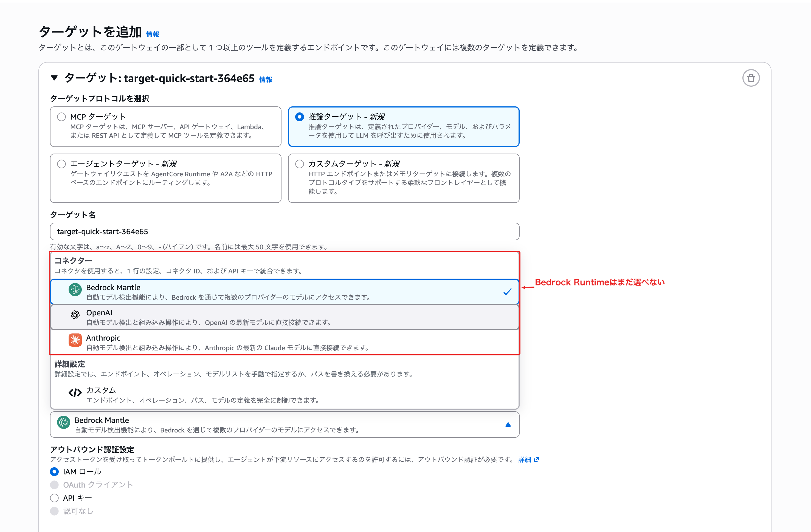Select the 推論ターゲット radio option

point(300,117)
